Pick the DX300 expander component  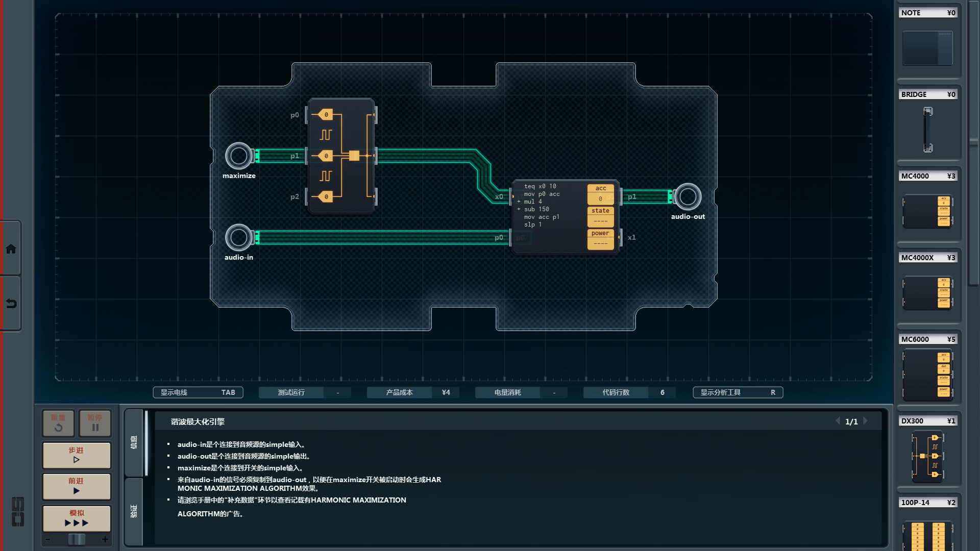click(927, 457)
